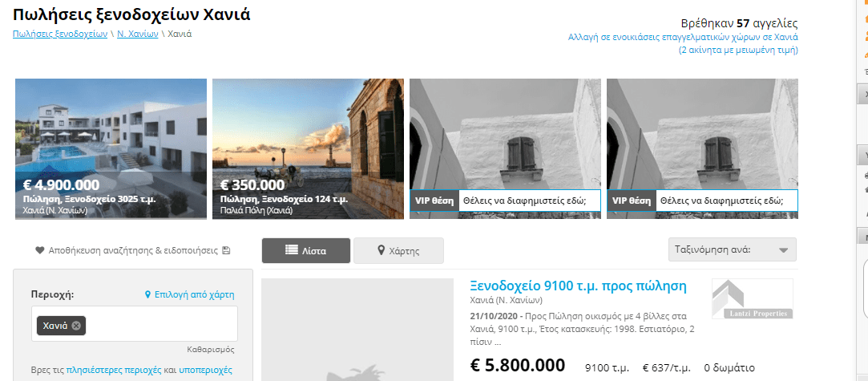Open Ξενοδοχείο 9100 τ.μ. προς πώληση listing
This screenshot has width=868, height=381.
click(579, 286)
